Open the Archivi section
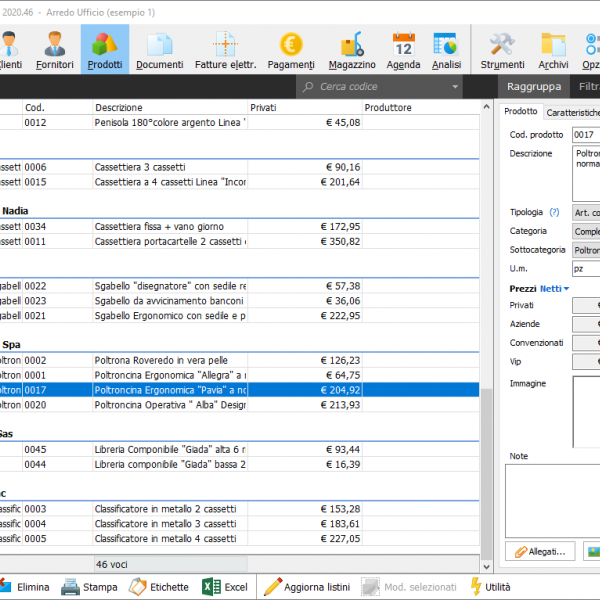The width and height of the screenshot is (600, 600). point(553,50)
